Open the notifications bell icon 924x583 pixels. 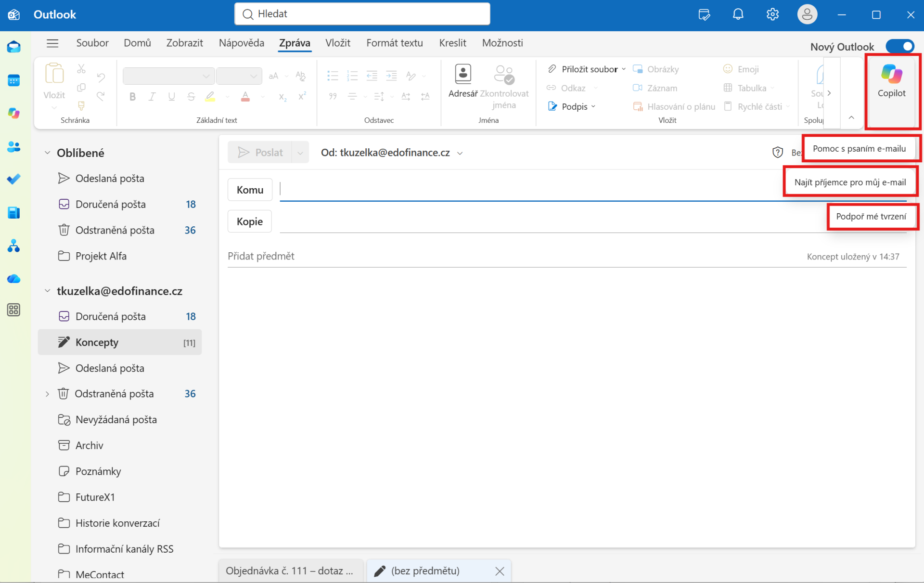(x=738, y=14)
